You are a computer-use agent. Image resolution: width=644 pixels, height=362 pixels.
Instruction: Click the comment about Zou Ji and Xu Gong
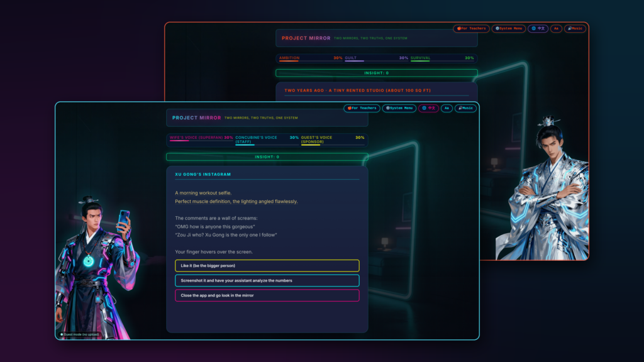coord(226,235)
